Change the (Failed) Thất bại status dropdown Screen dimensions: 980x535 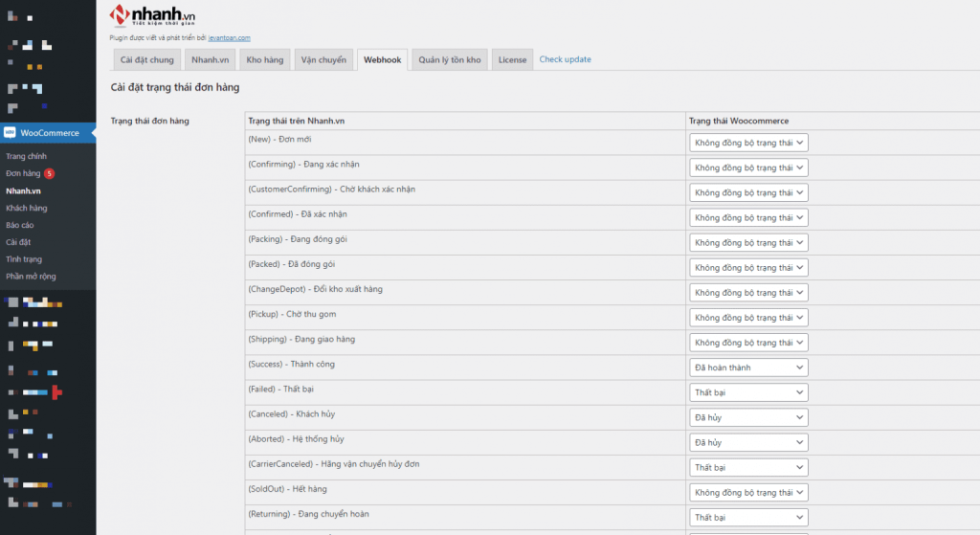coord(748,392)
